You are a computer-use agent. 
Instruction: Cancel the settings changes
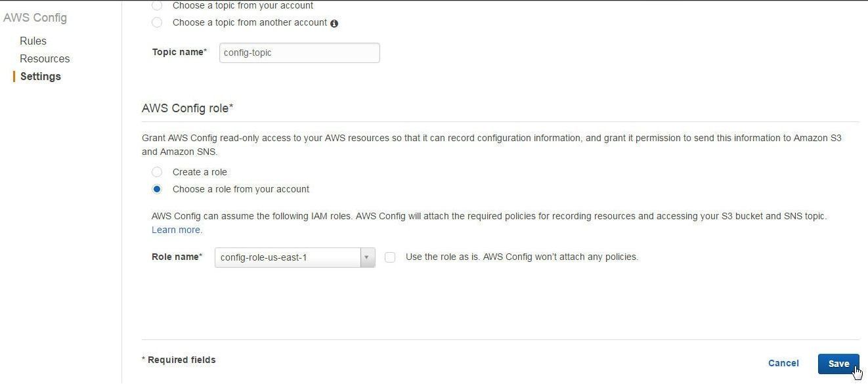pos(783,363)
